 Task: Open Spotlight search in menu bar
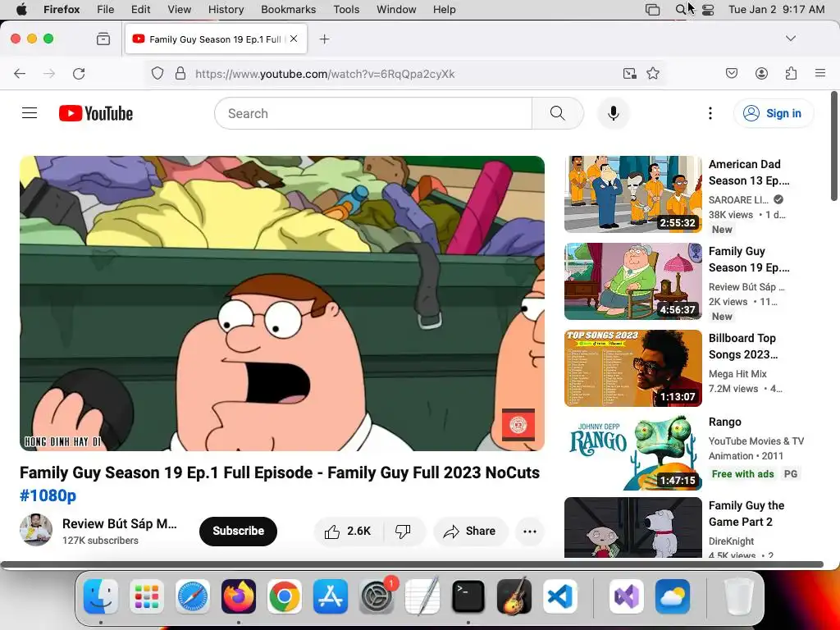click(x=680, y=10)
